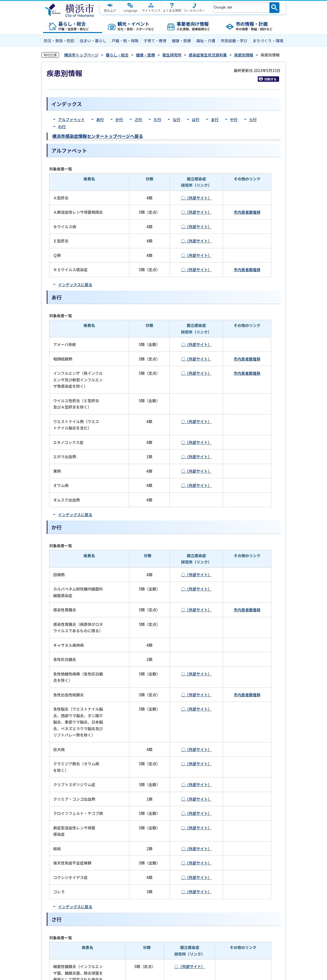Click the 印刷する print button
This screenshot has height=980, width=327.
(268, 79)
